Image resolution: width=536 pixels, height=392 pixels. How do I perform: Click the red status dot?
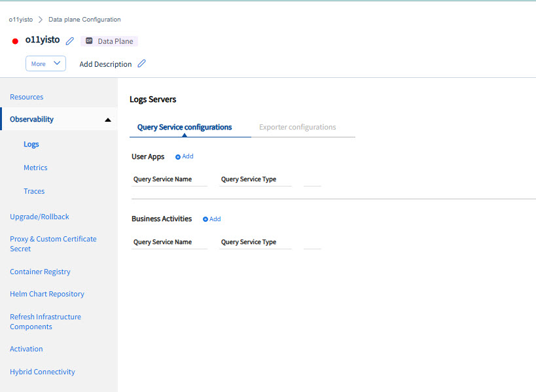click(16, 41)
